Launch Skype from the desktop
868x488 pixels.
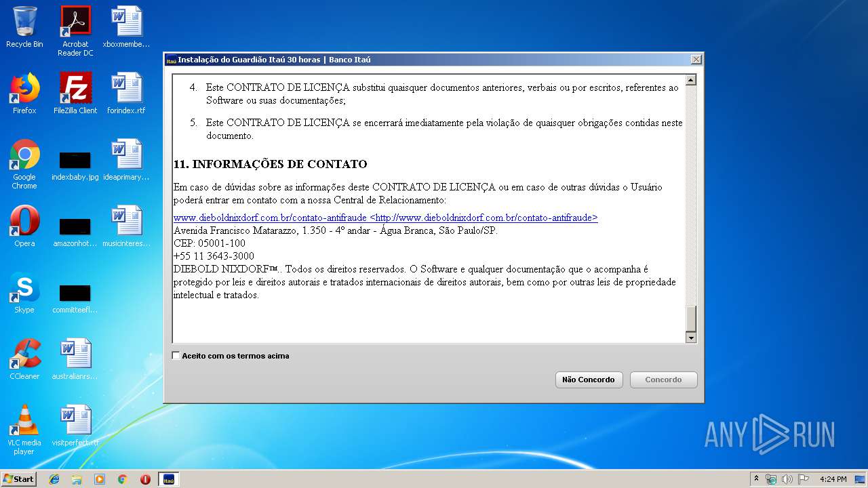click(x=24, y=293)
